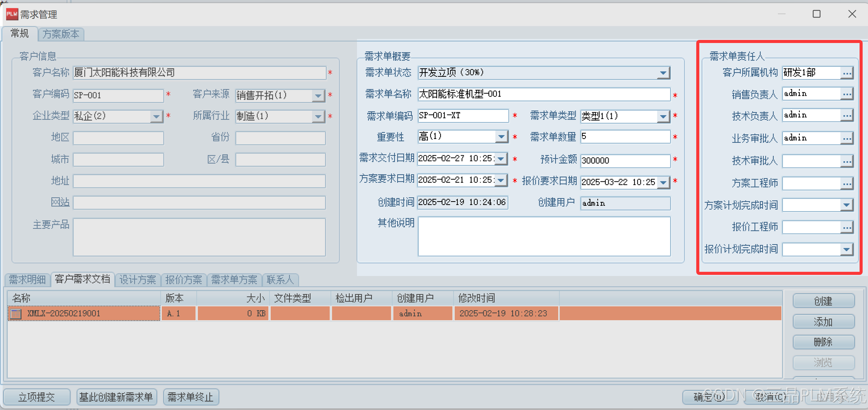Open browse button for 销售负责人
Screen dimensions: 868x410
847,94
